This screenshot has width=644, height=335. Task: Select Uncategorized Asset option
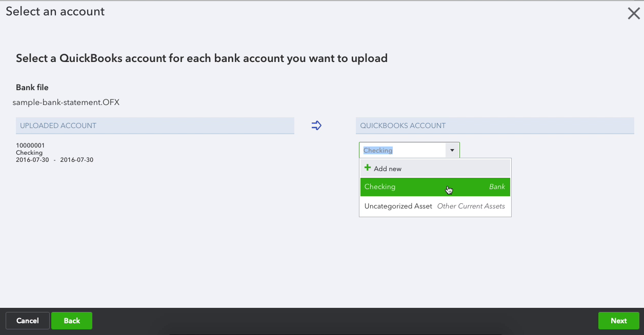[435, 206]
